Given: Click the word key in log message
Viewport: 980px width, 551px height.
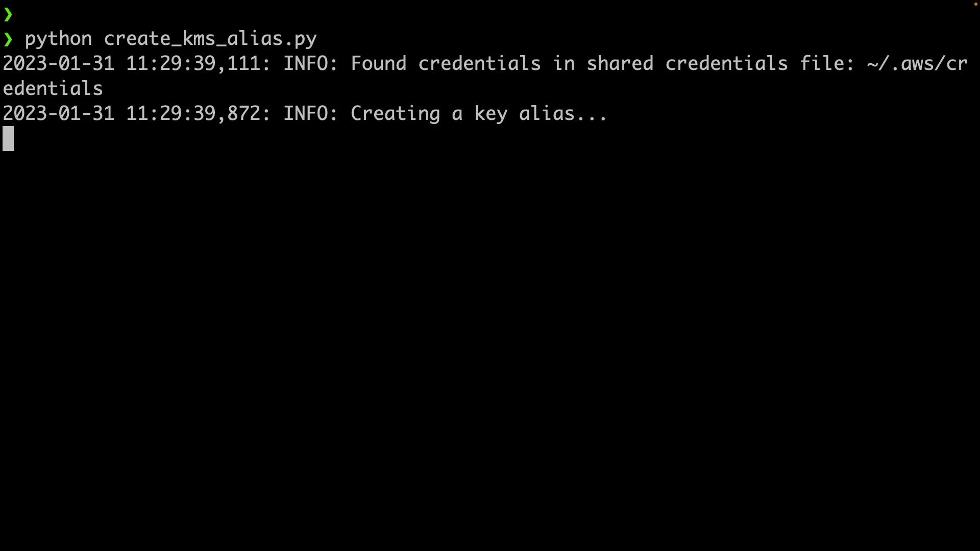Looking at the screenshot, I should click(x=491, y=114).
